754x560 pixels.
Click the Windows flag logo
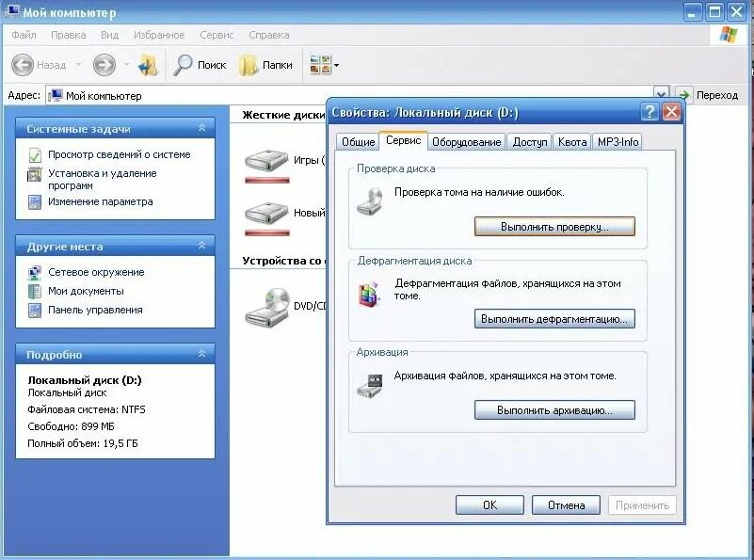click(x=728, y=35)
